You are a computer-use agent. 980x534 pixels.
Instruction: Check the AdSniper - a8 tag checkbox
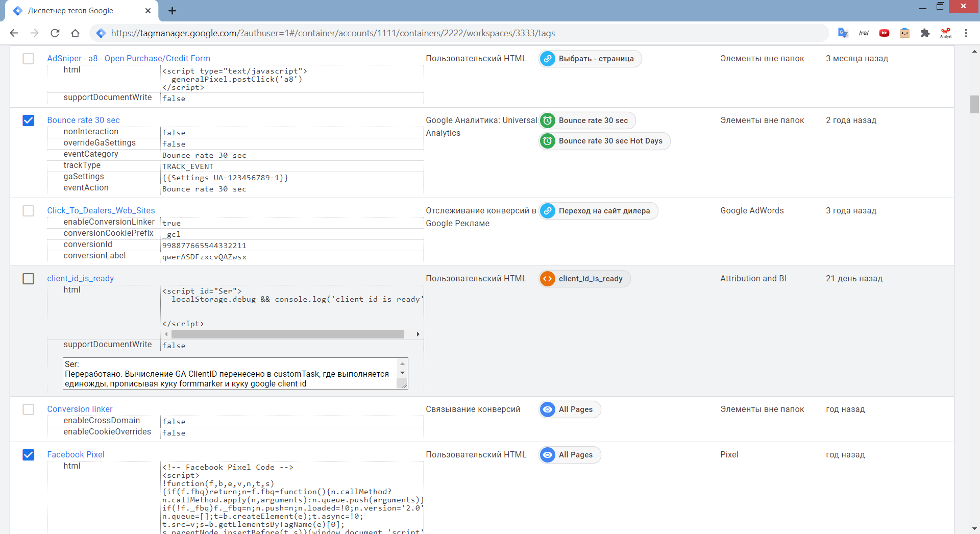[29, 59]
